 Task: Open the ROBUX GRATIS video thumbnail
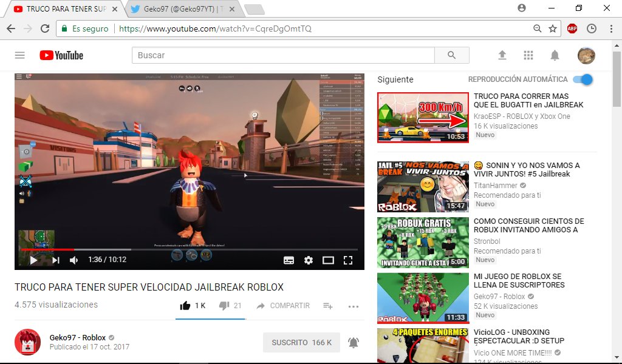point(423,243)
